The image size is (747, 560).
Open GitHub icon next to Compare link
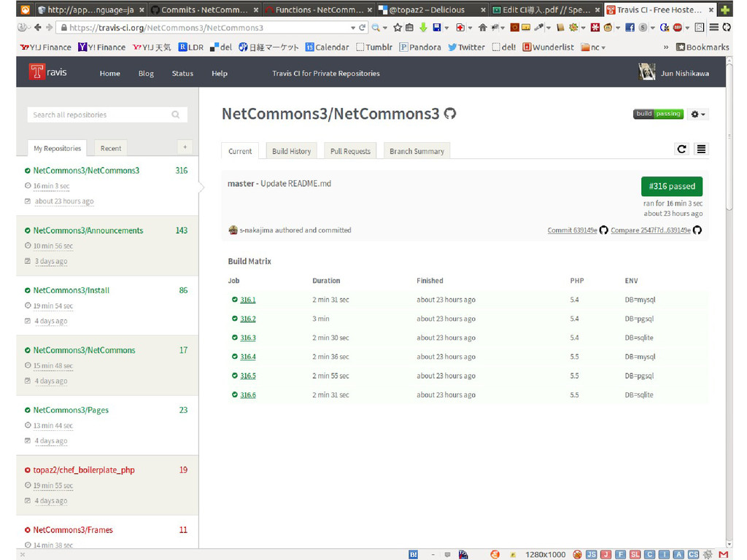tap(697, 230)
